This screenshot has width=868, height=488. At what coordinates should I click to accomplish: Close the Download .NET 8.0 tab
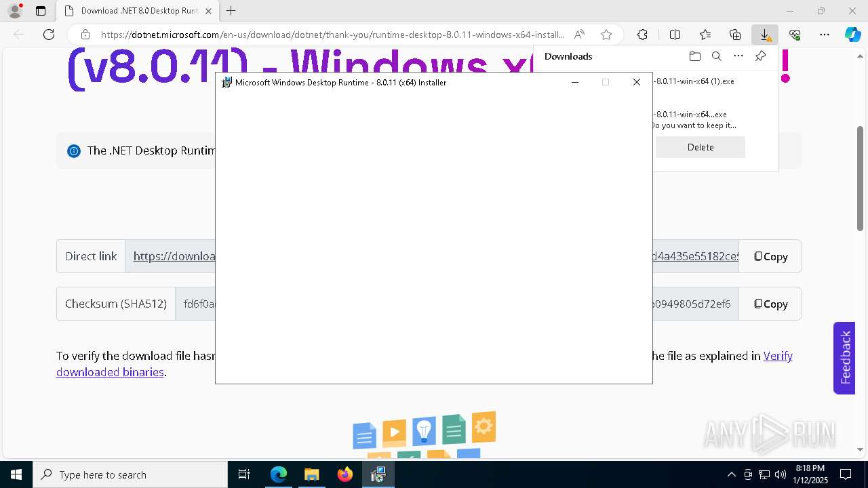click(208, 11)
